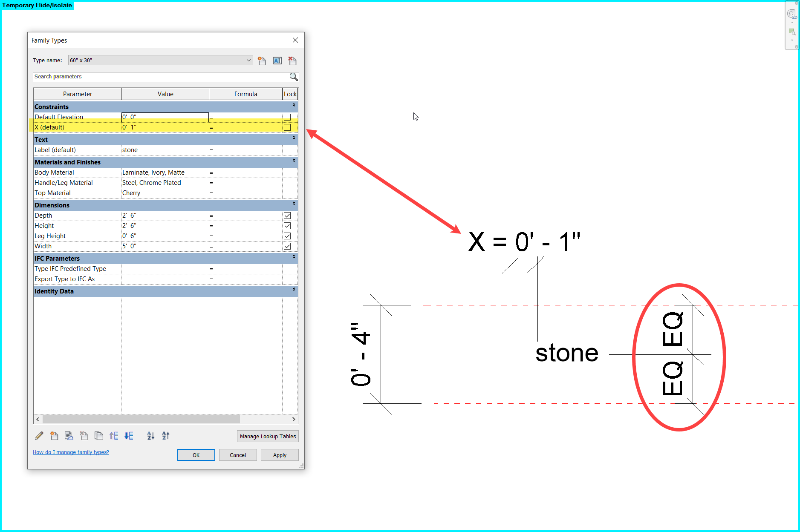Uncheck the Height lock checkbox
The width and height of the screenshot is (800, 532).
[287, 225]
